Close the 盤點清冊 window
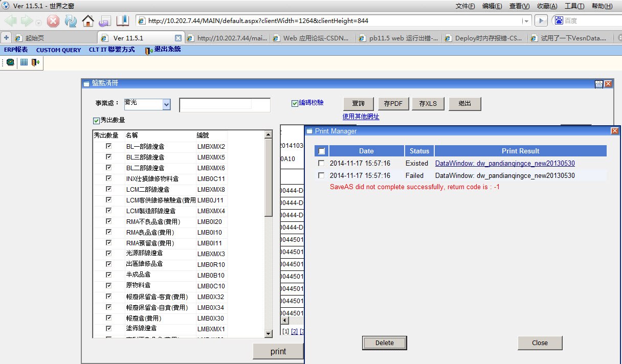This screenshot has width=622, height=364. [608, 84]
